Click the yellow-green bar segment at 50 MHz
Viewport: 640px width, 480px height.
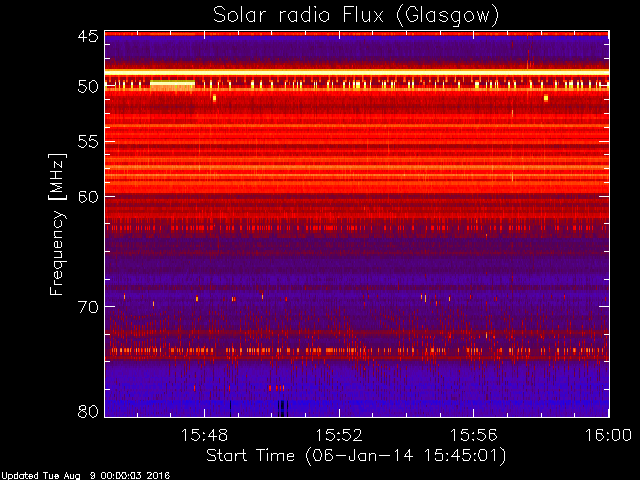click(x=172, y=84)
